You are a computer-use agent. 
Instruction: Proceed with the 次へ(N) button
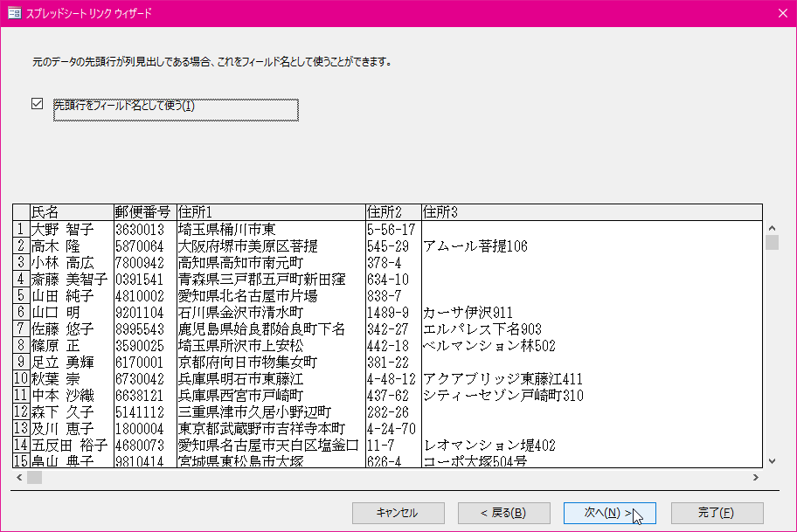pyautogui.click(x=609, y=513)
